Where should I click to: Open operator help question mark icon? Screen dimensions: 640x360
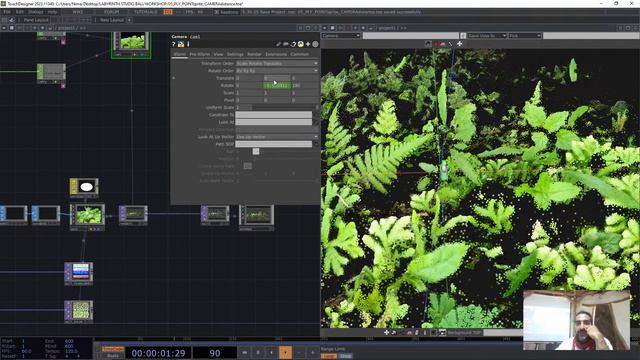click(173, 44)
